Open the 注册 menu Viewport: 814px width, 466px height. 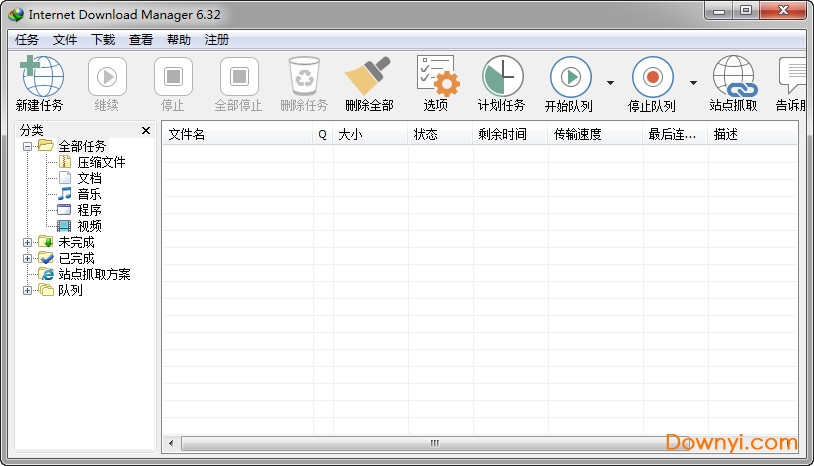tap(217, 40)
